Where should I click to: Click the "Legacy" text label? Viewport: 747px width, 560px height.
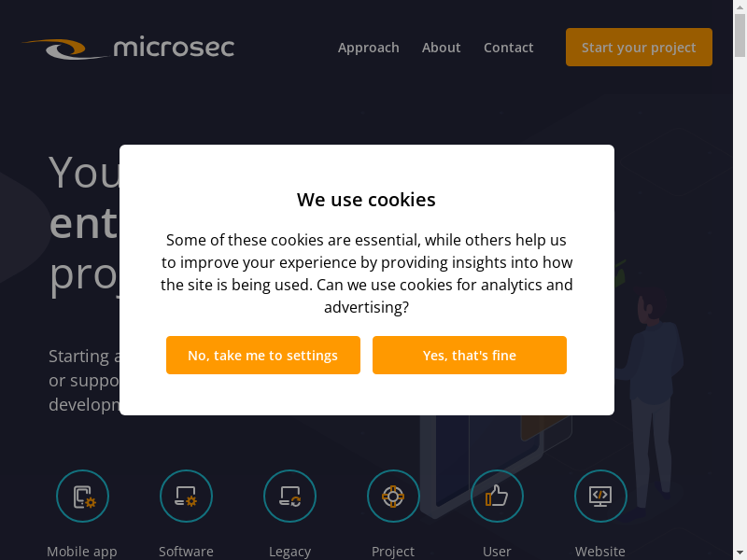[289, 552]
